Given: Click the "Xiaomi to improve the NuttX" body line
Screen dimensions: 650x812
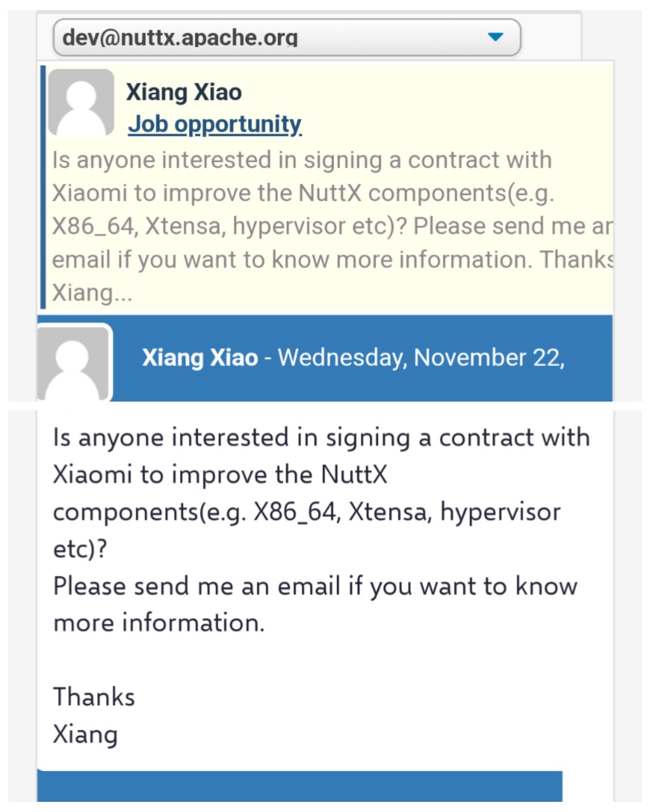Looking at the screenshot, I should point(220,474).
